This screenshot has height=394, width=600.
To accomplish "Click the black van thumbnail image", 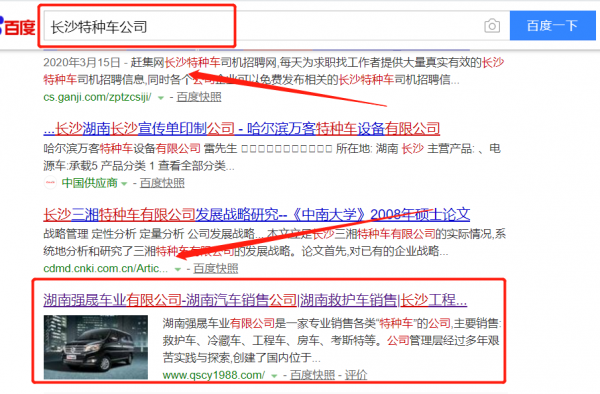I will pyautogui.click(x=96, y=347).
